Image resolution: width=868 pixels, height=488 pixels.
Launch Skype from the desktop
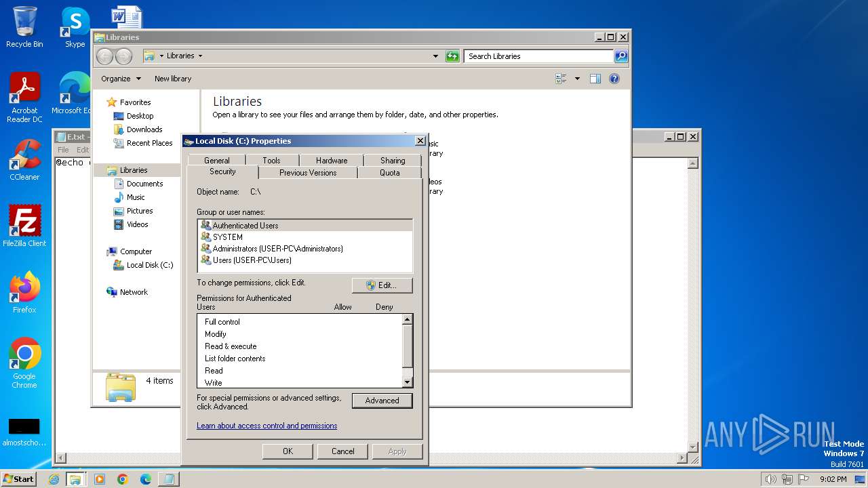75,27
